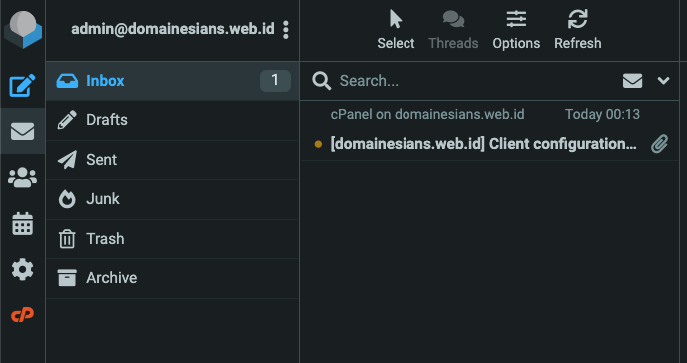Viewport: 687px width, 363px height.
Task: Open the Inbox folder
Action: click(173, 81)
